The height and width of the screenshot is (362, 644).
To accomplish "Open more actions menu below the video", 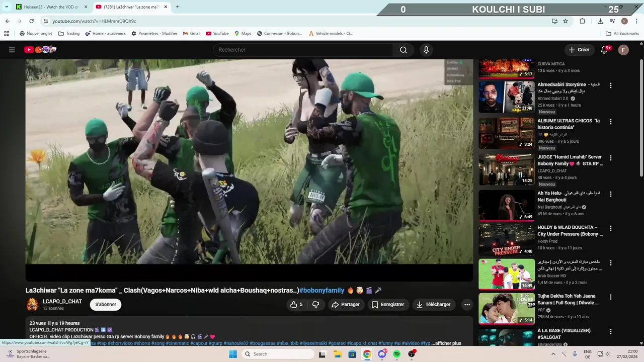I will pos(467,305).
